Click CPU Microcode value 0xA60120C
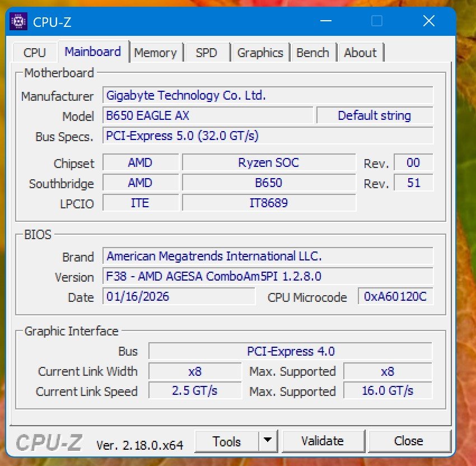The width and height of the screenshot is (476, 466). coord(395,296)
